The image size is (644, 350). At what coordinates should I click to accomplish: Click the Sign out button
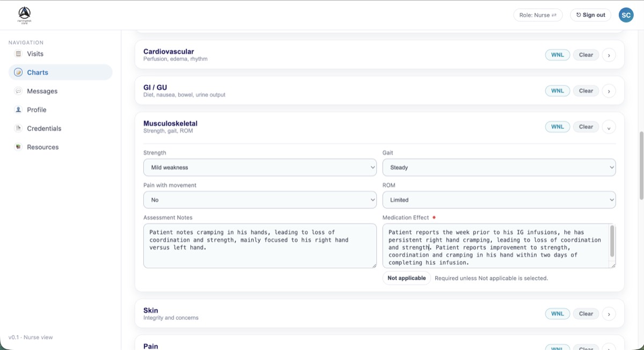point(590,14)
